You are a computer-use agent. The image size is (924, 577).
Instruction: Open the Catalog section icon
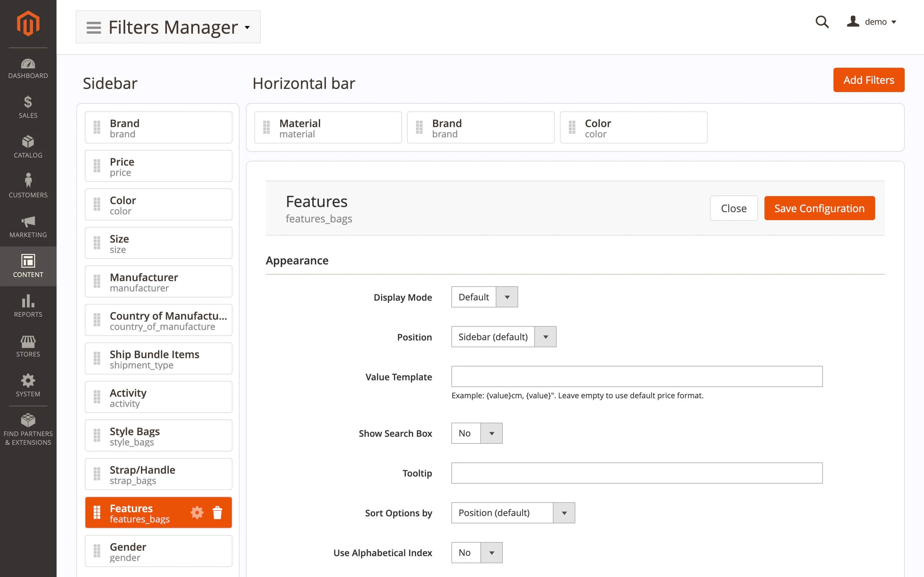[x=28, y=147]
